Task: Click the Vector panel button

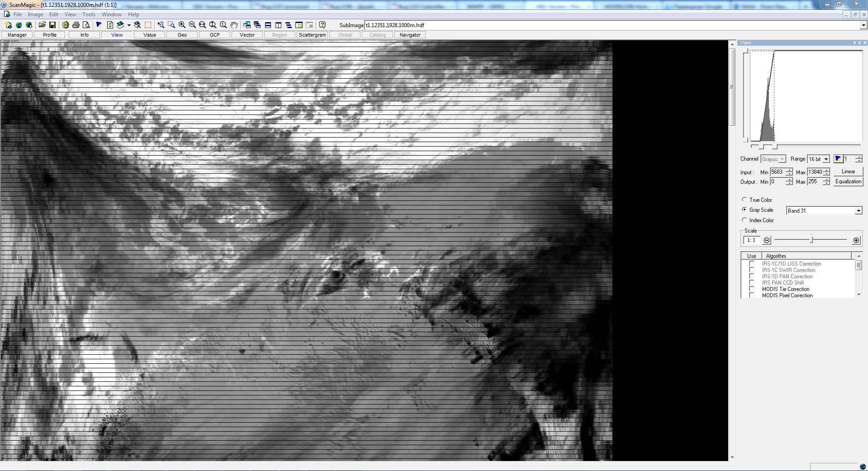Action: point(247,35)
